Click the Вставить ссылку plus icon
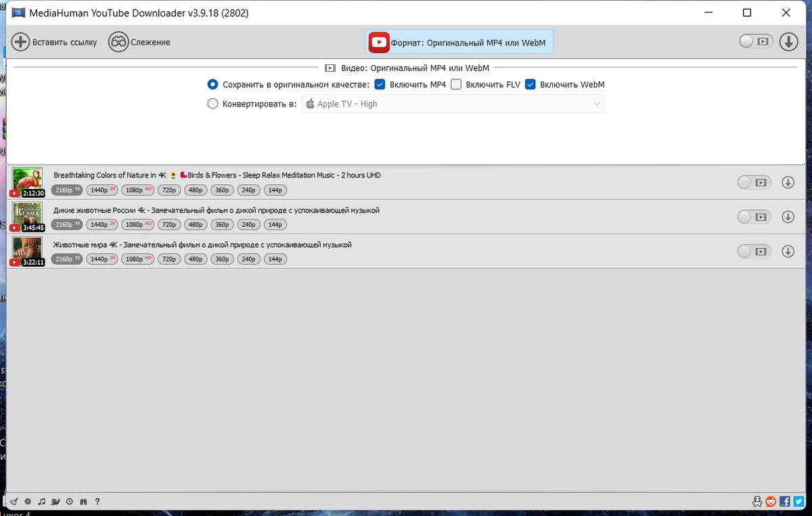The image size is (812, 516). [21, 42]
